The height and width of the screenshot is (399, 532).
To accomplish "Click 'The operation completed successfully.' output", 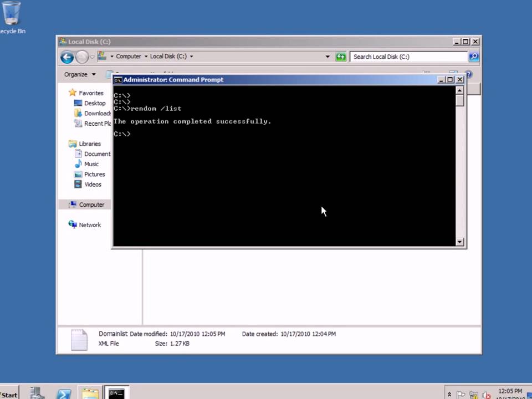I will click(x=192, y=121).
